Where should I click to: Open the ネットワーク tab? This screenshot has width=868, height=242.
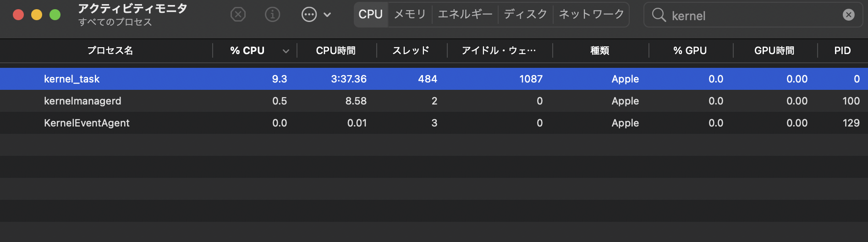click(x=591, y=15)
